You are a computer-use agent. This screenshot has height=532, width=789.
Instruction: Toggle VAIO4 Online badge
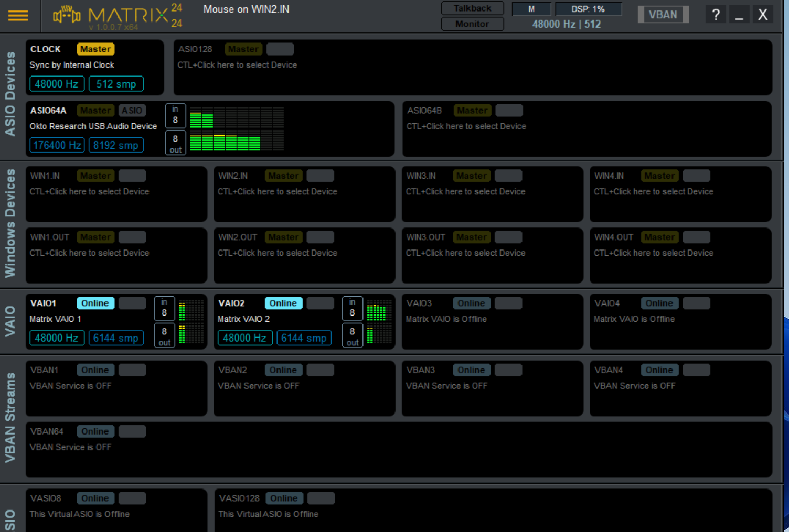coord(659,303)
